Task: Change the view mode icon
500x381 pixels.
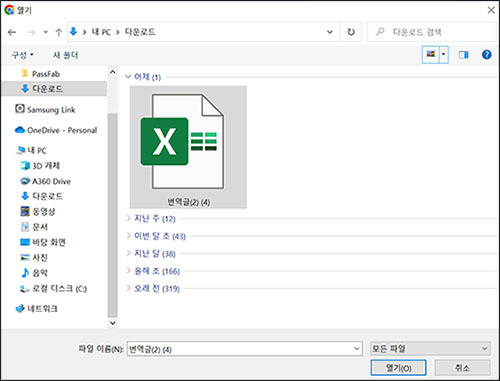Action: [x=431, y=54]
